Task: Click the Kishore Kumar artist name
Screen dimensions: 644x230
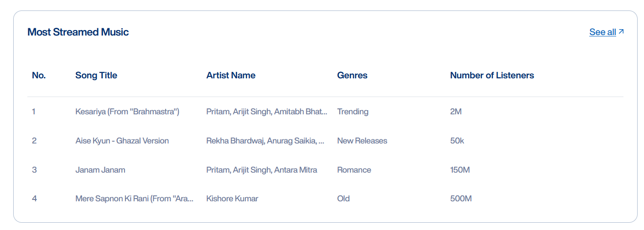Action: click(x=232, y=199)
